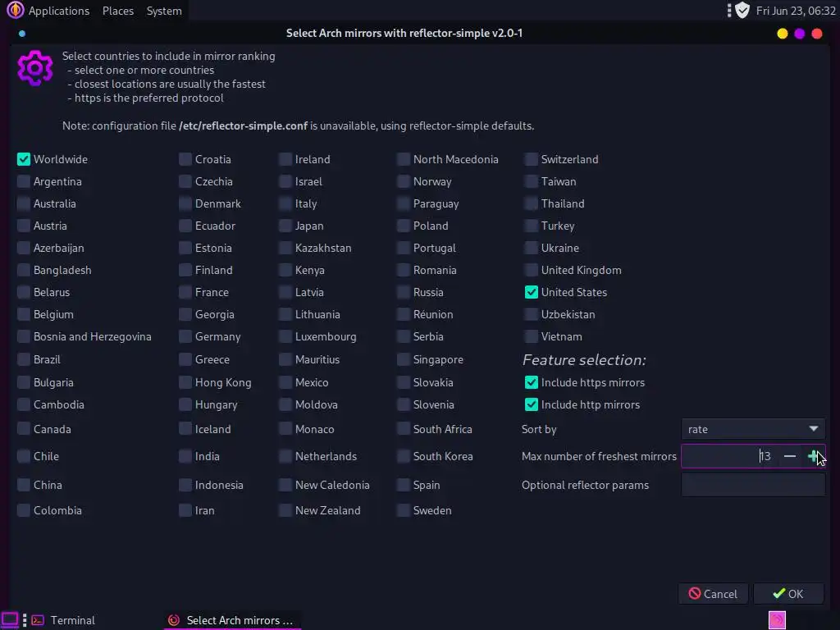Decrease max freshest mirrors with minus button
The image size is (840, 630).
point(790,456)
